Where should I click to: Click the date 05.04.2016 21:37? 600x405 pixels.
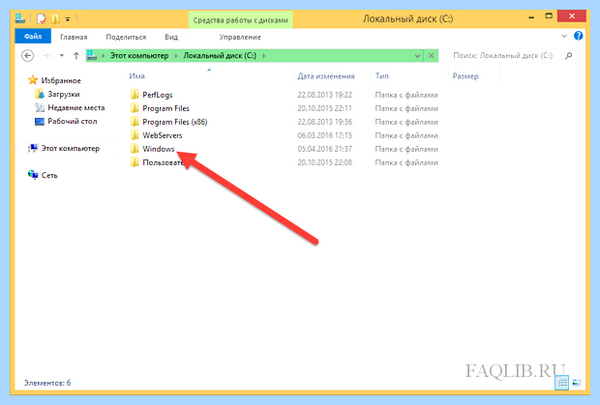pos(324,149)
